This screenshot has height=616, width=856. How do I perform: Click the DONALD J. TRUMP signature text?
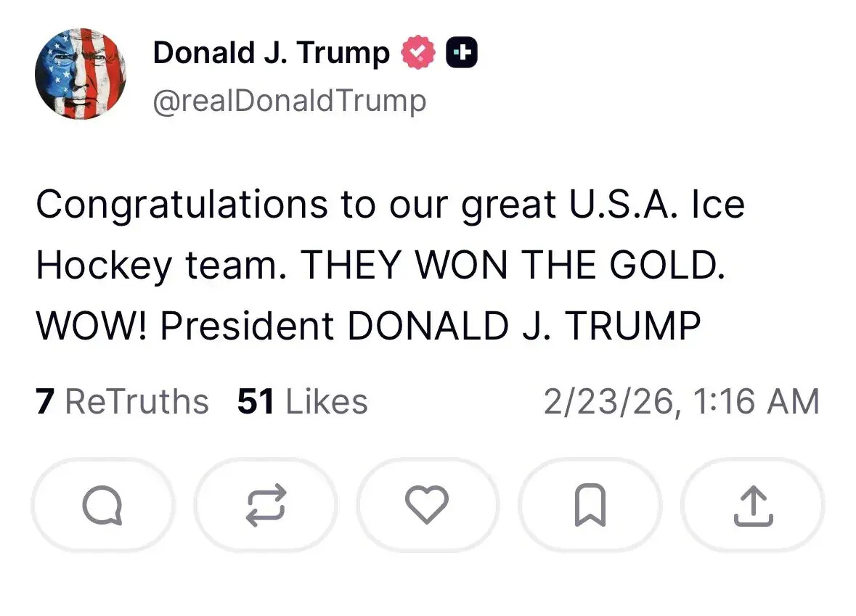[523, 326]
